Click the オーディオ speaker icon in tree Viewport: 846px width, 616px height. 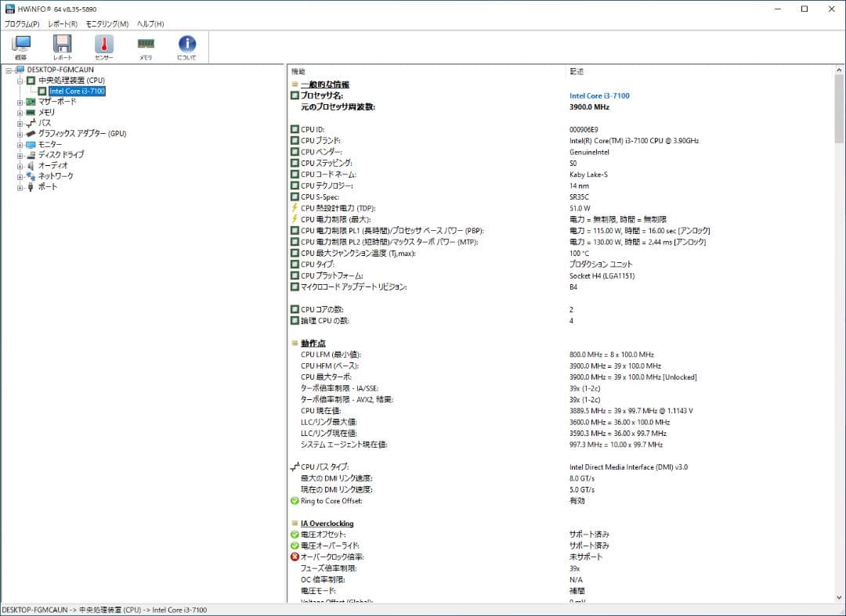coord(31,166)
